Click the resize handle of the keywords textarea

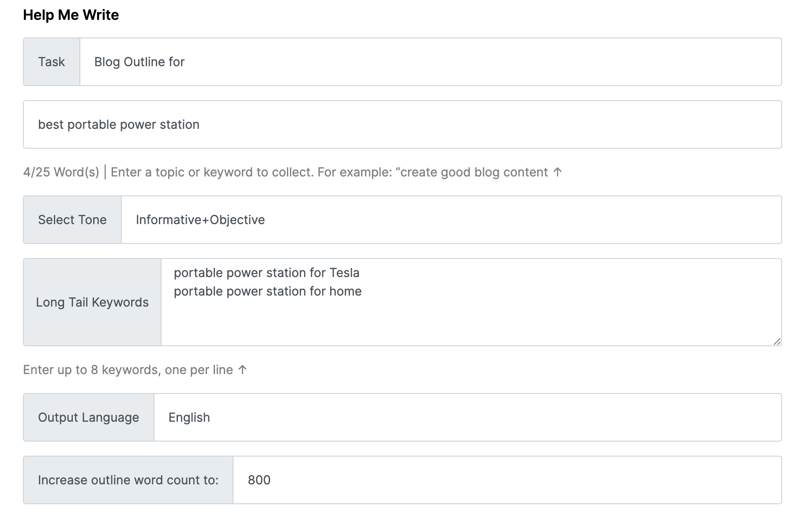pos(777,341)
